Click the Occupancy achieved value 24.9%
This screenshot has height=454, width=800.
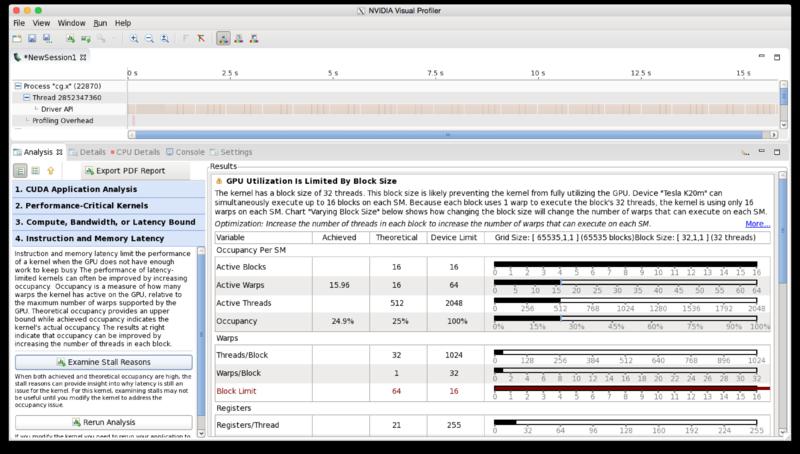tap(342, 321)
